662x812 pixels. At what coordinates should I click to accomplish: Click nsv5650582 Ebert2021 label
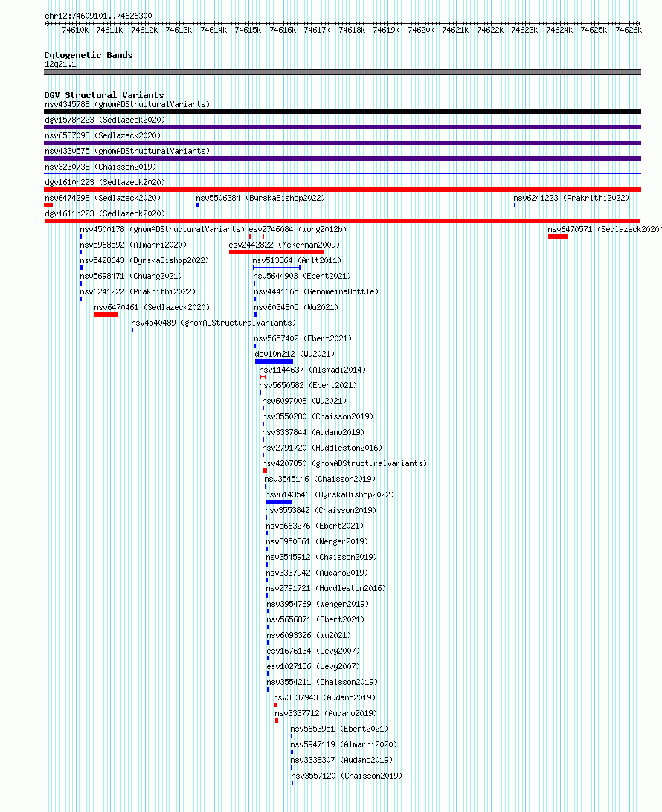[308, 385]
